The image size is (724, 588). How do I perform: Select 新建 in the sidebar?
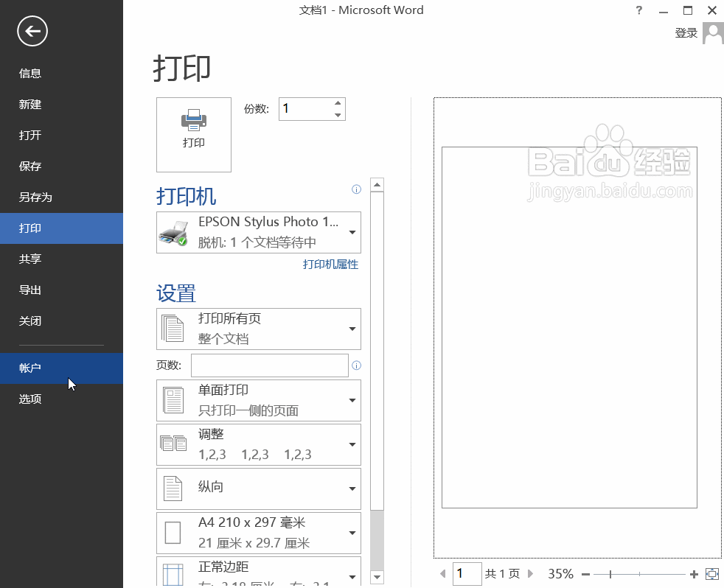pyautogui.click(x=61, y=105)
